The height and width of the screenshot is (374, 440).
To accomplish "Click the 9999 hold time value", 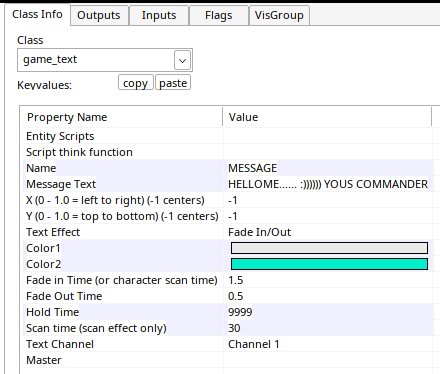I will 240,312.
